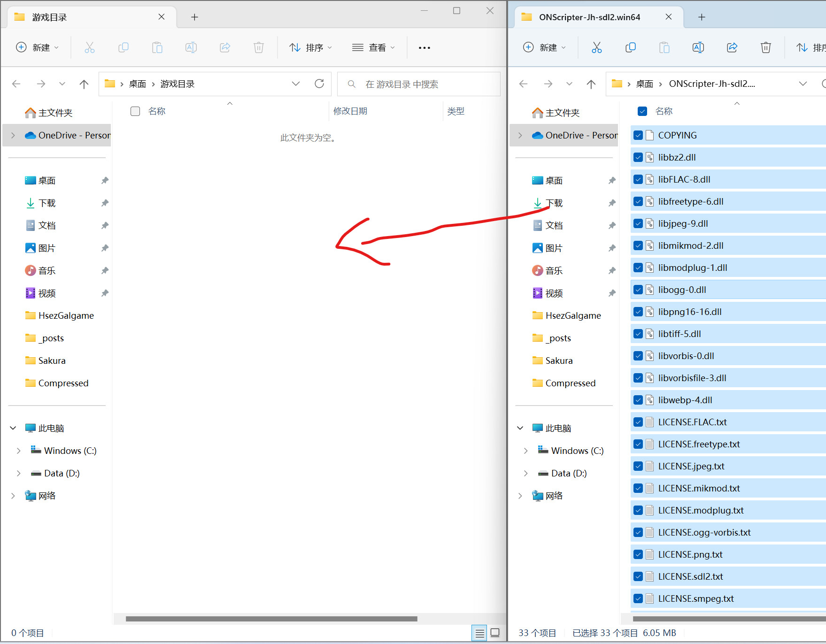Viewport: 826px width, 644px height.
Task: Sort by 类型 column header
Action: (x=455, y=111)
